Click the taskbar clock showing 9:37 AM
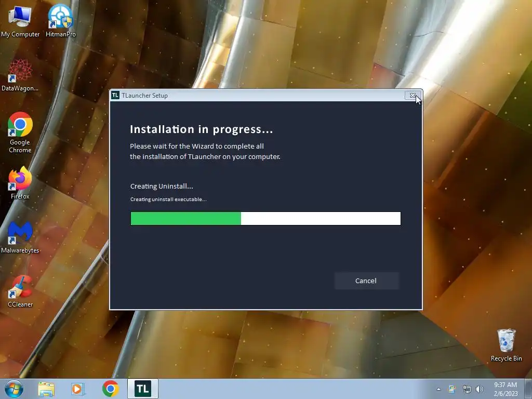This screenshot has height=399, width=532. 506,389
